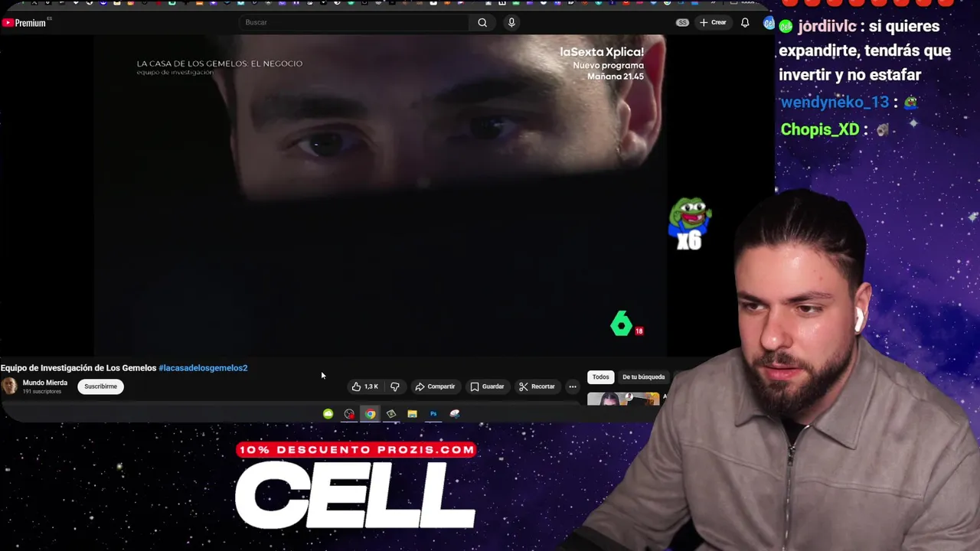Open the account avatar menu
The width and height of the screenshot is (980, 551).
769,23
